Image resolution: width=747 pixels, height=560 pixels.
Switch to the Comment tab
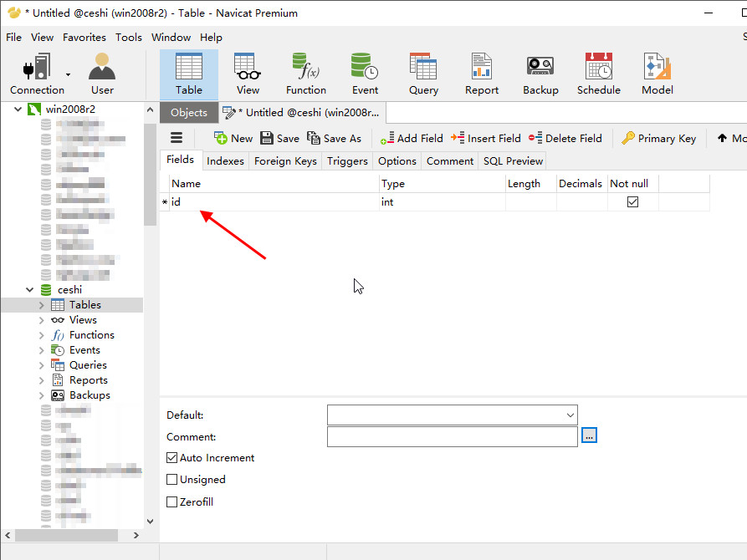tap(450, 161)
